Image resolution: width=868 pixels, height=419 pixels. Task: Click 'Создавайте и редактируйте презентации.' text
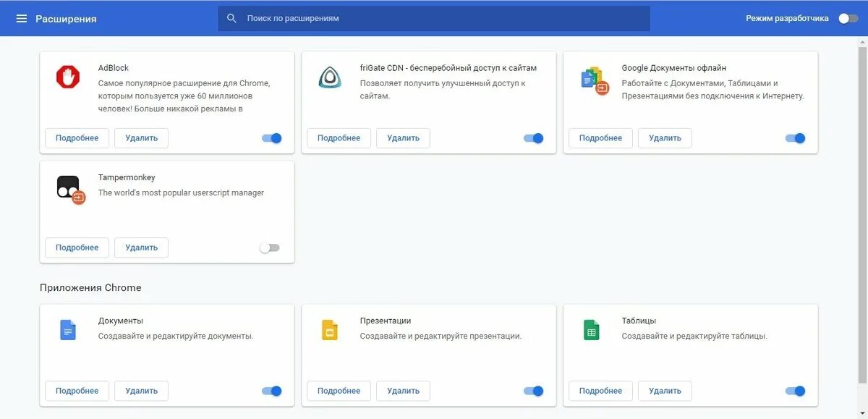[441, 336]
